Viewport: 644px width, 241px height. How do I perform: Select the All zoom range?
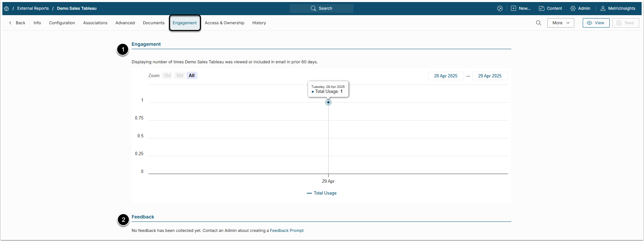coord(192,76)
